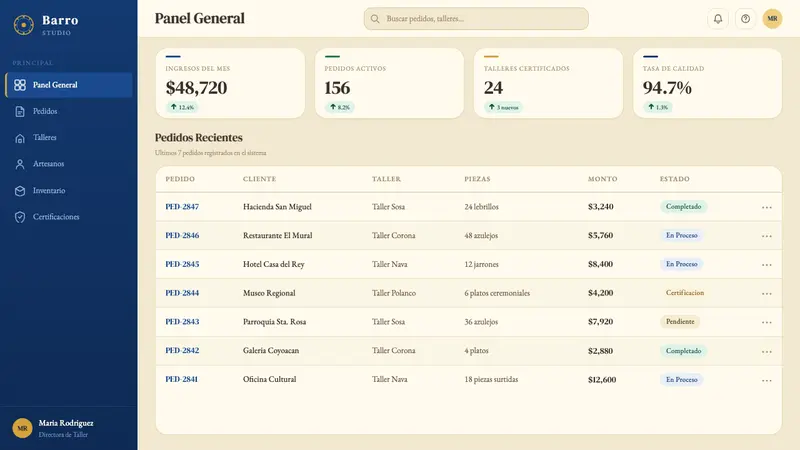This screenshot has height=450, width=800.
Task: Click En Proceso badge for PED-2845
Action: (x=682, y=264)
